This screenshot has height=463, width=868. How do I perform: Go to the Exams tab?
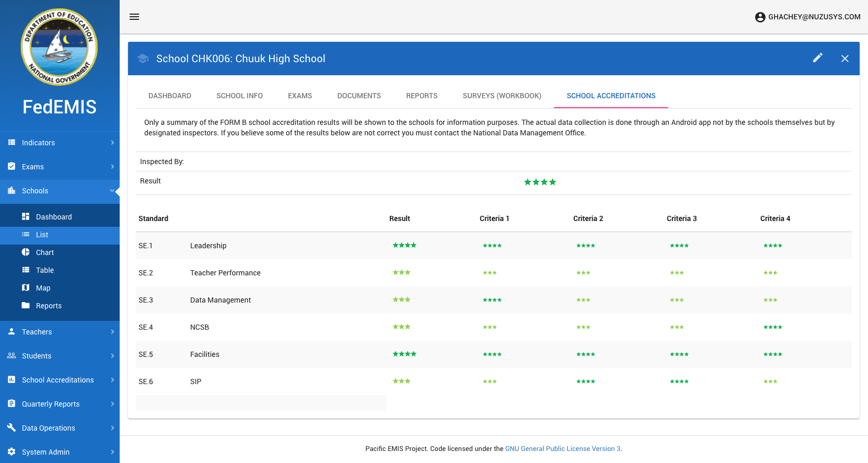tap(300, 96)
